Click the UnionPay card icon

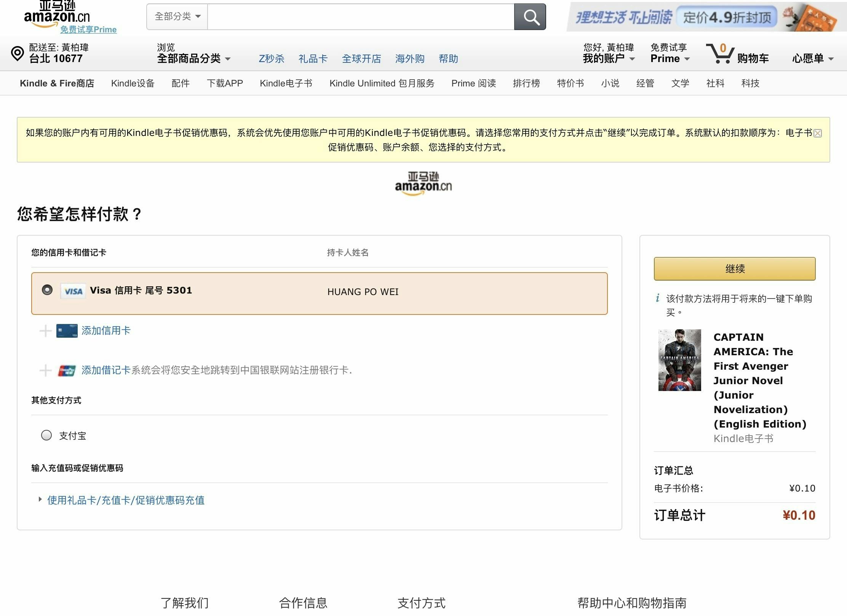67,370
